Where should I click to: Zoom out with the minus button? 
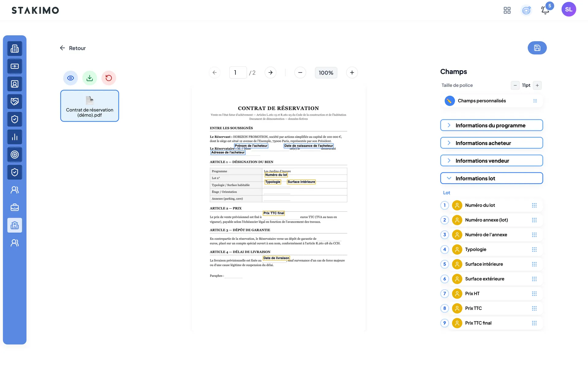[x=300, y=73]
